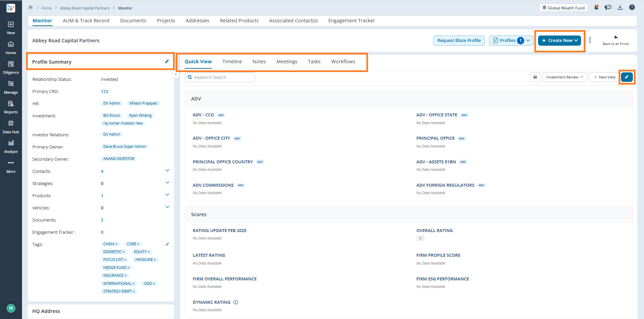This screenshot has width=644, height=319.
Task: Click the notifications bell icon
Action: click(596, 7)
